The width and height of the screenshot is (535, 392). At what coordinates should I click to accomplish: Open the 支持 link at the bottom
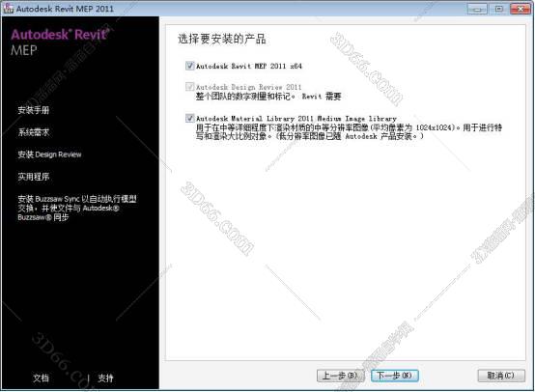click(x=105, y=378)
